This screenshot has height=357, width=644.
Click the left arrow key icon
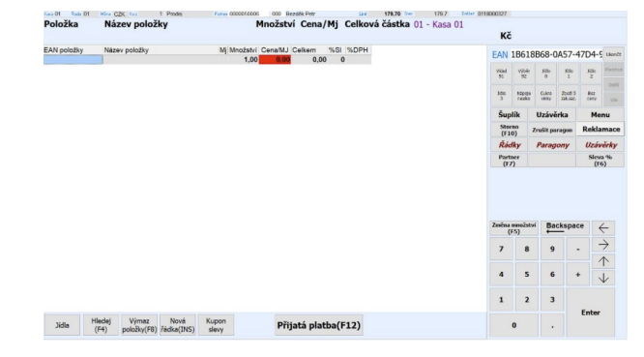603,228
